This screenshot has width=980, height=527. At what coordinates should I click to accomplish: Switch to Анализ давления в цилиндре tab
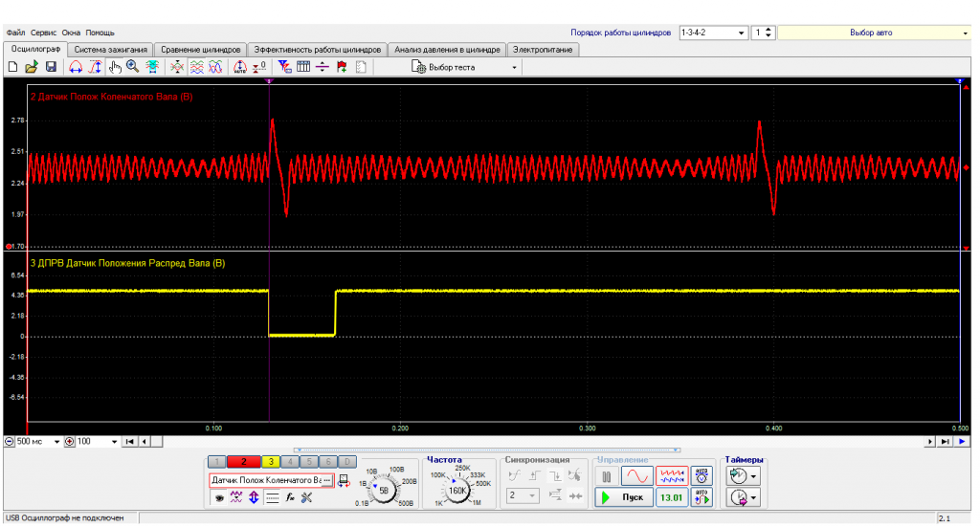click(x=447, y=50)
